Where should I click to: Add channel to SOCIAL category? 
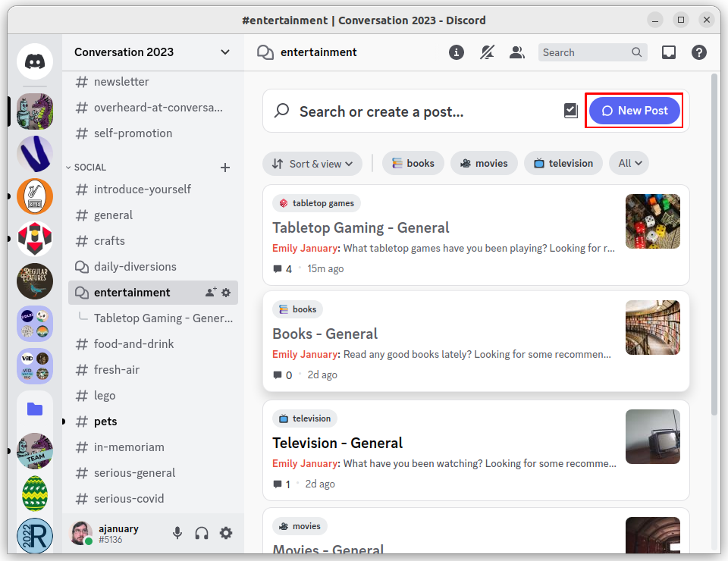[x=225, y=168]
